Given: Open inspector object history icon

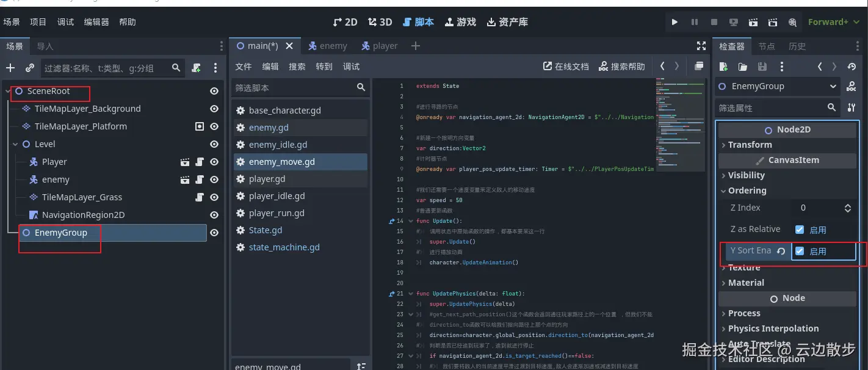Looking at the screenshot, I should click(x=852, y=67).
